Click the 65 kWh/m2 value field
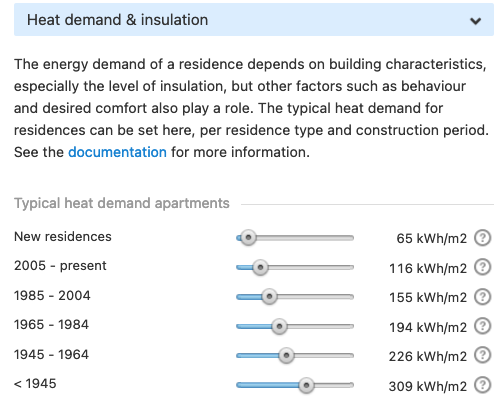The width and height of the screenshot is (503, 402). pos(432,239)
